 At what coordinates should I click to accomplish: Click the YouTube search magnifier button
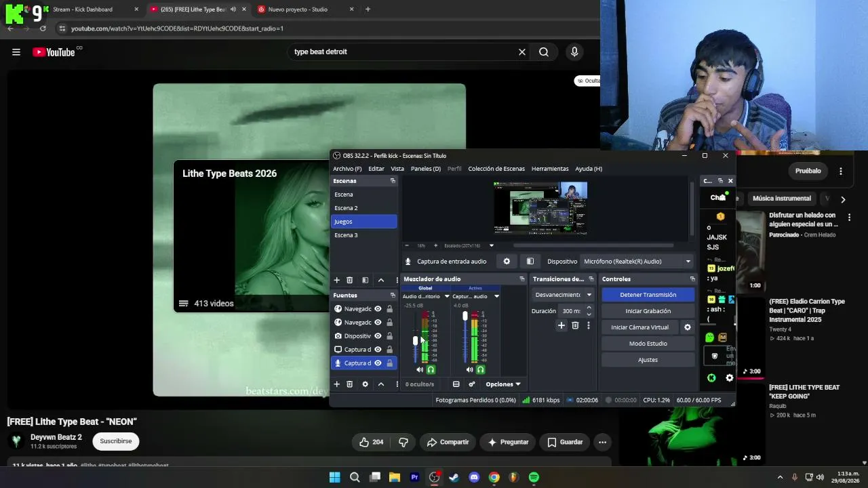click(544, 52)
